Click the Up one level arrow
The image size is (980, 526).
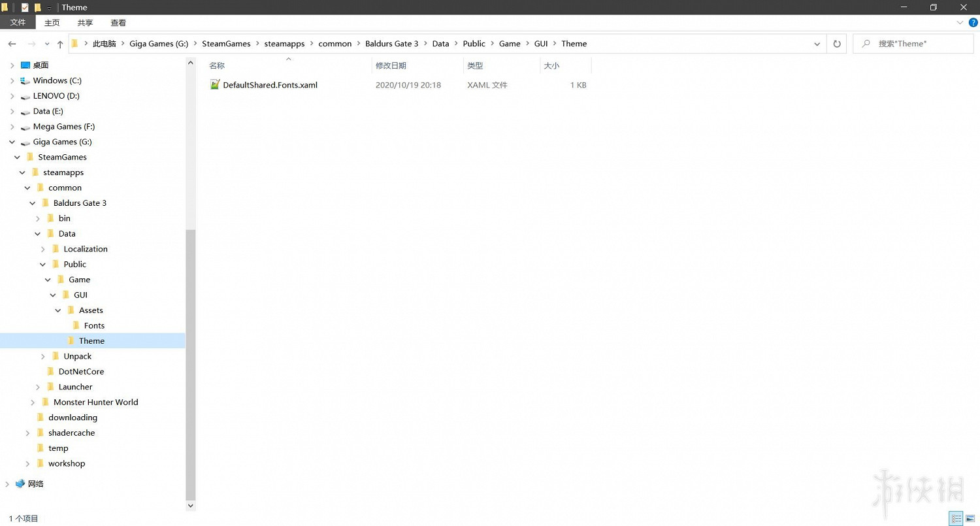[x=60, y=44]
